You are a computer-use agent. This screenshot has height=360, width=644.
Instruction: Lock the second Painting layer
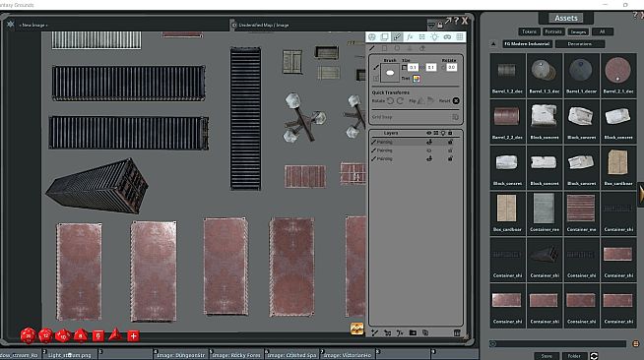tap(451, 150)
